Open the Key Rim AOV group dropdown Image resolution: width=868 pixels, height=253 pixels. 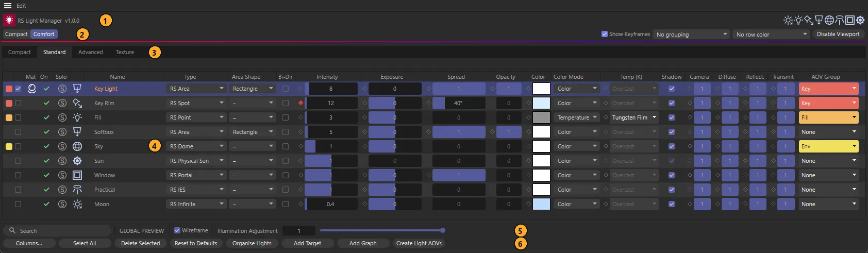(828, 103)
